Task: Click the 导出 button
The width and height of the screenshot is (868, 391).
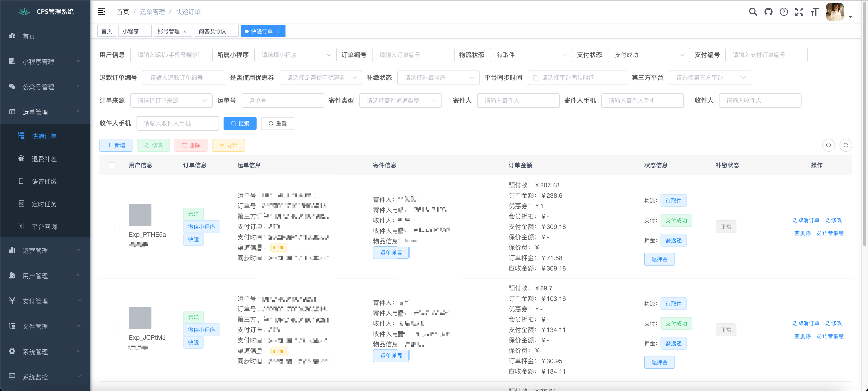Action: click(229, 145)
